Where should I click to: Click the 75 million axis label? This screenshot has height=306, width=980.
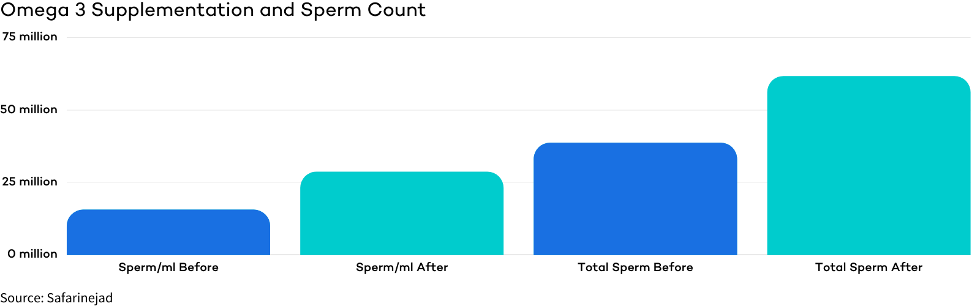tap(29, 37)
